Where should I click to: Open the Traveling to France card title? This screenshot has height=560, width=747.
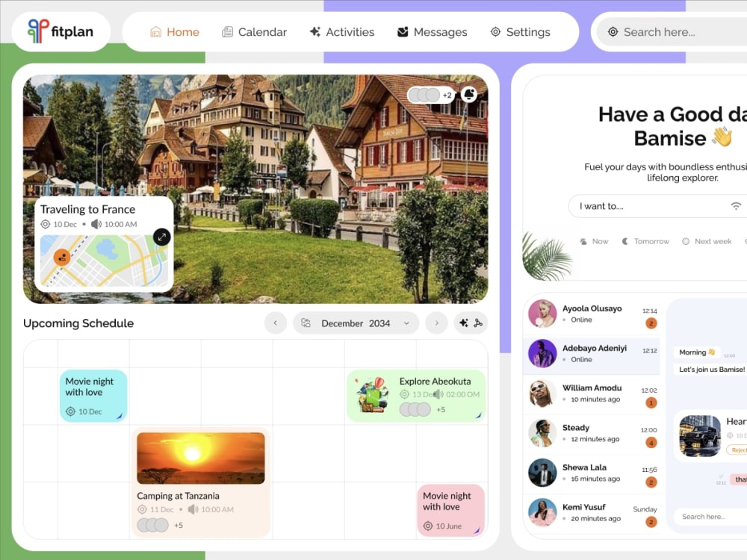coord(87,210)
